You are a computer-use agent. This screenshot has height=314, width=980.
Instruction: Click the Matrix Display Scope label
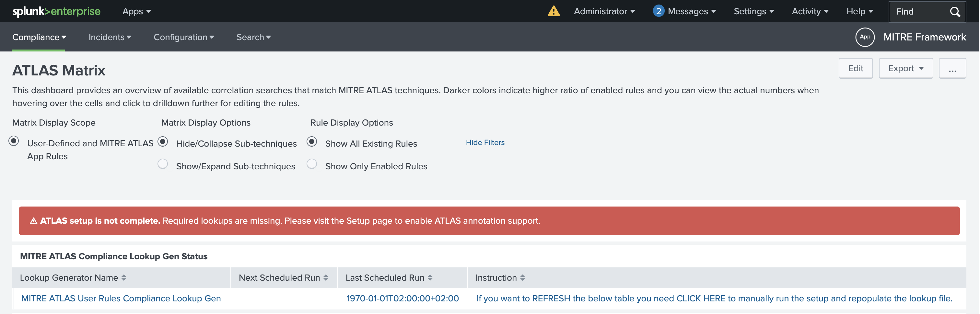(x=54, y=123)
